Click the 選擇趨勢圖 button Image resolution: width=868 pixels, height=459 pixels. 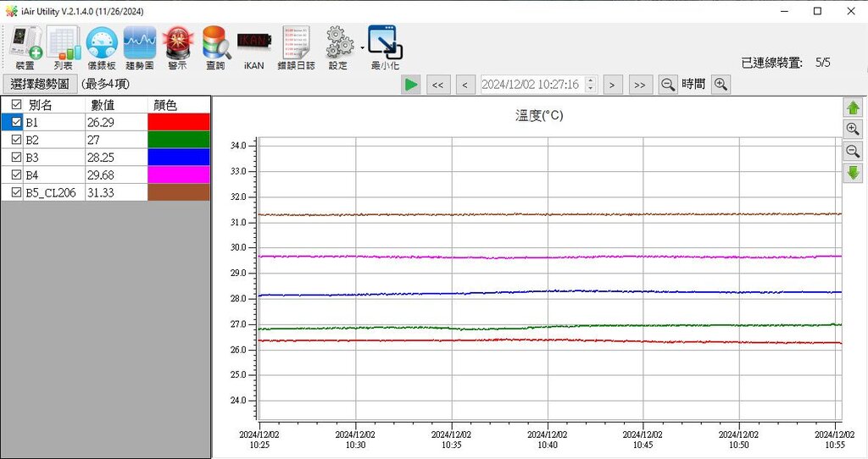(x=40, y=84)
